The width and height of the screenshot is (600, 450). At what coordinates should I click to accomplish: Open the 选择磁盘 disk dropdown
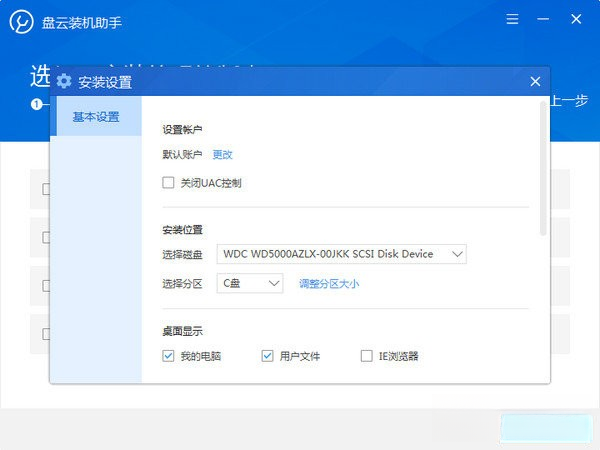click(341, 254)
